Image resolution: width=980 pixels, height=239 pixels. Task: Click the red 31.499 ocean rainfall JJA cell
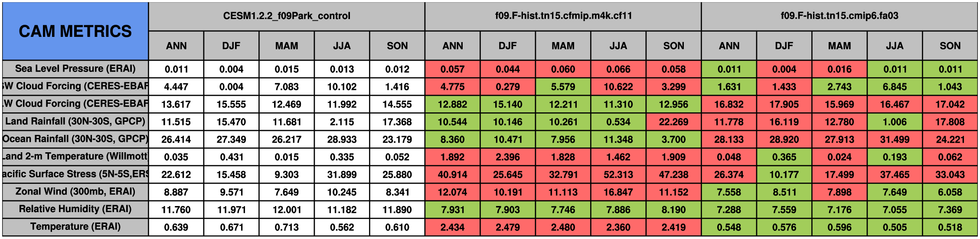click(x=895, y=139)
